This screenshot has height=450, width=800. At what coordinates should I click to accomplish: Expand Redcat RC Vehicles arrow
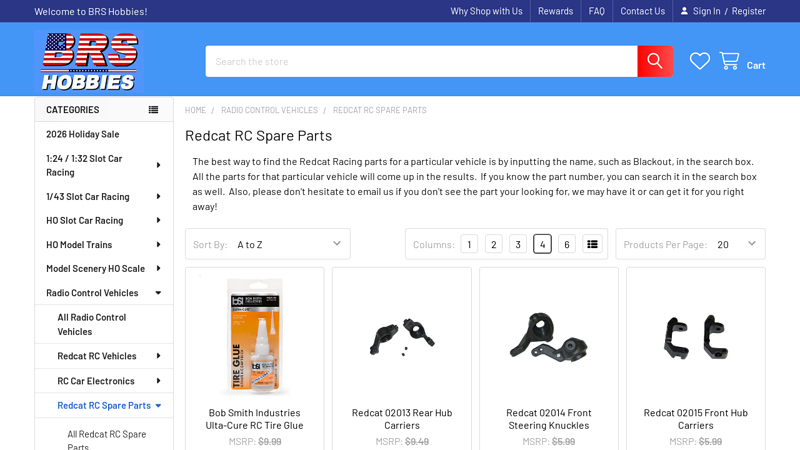pos(158,356)
